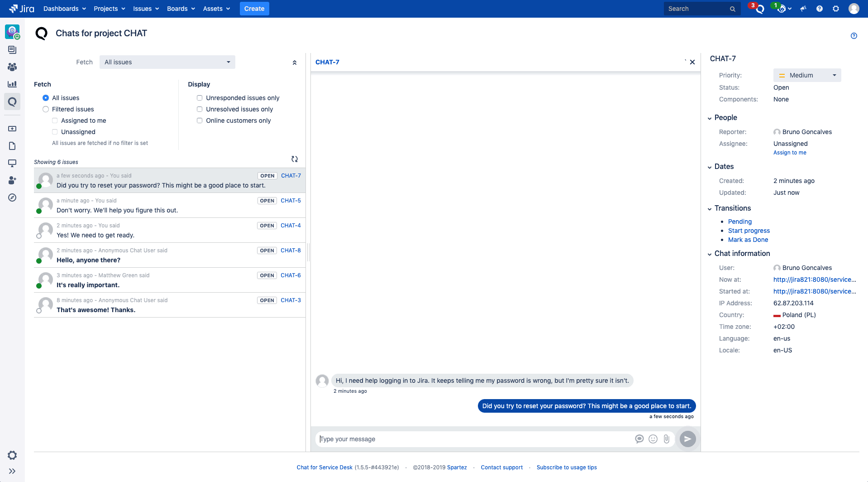
Task: Refresh the chat issues list
Action: [x=295, y=159]
